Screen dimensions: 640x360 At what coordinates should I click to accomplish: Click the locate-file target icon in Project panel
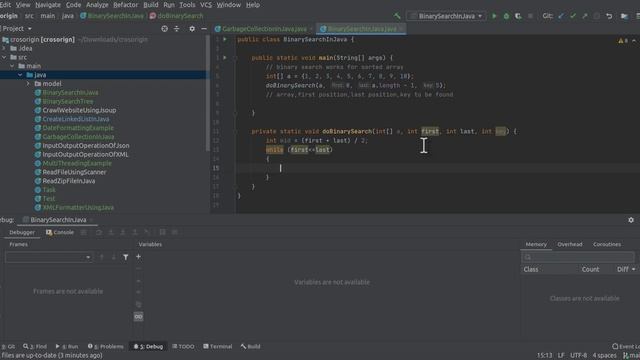pos(164,29)
